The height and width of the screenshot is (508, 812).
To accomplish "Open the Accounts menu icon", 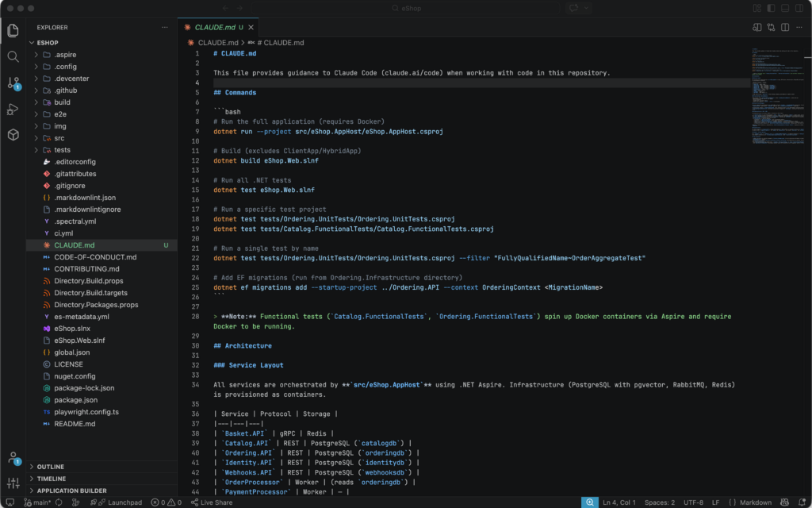I will coord(13,458).
